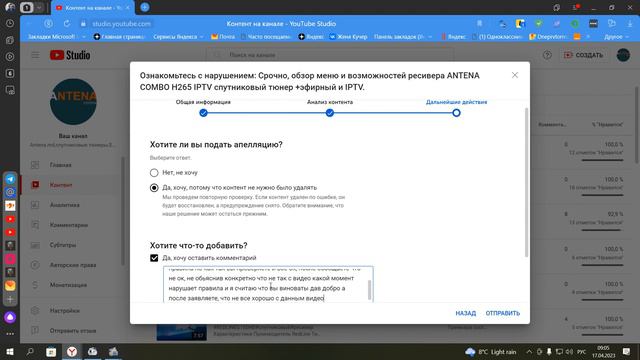Open the 'Почта' bookmark

click(x=223, y=37)
